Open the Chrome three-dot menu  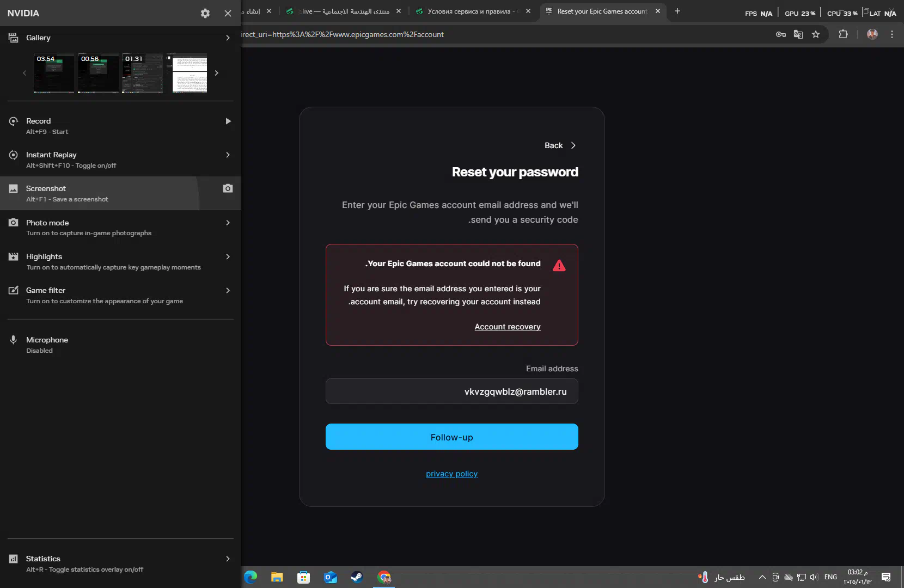pyautogui.click(x=892, y=34)
